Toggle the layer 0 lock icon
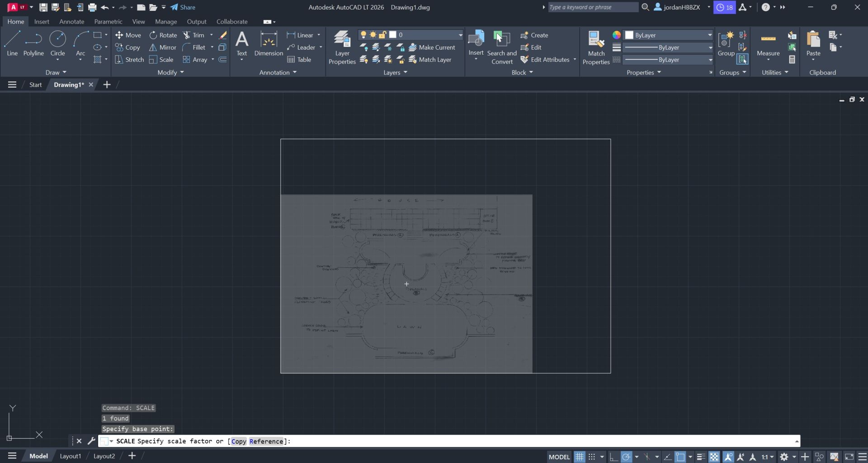This screenshot has height=463, width=868. [x=382, y=34]
